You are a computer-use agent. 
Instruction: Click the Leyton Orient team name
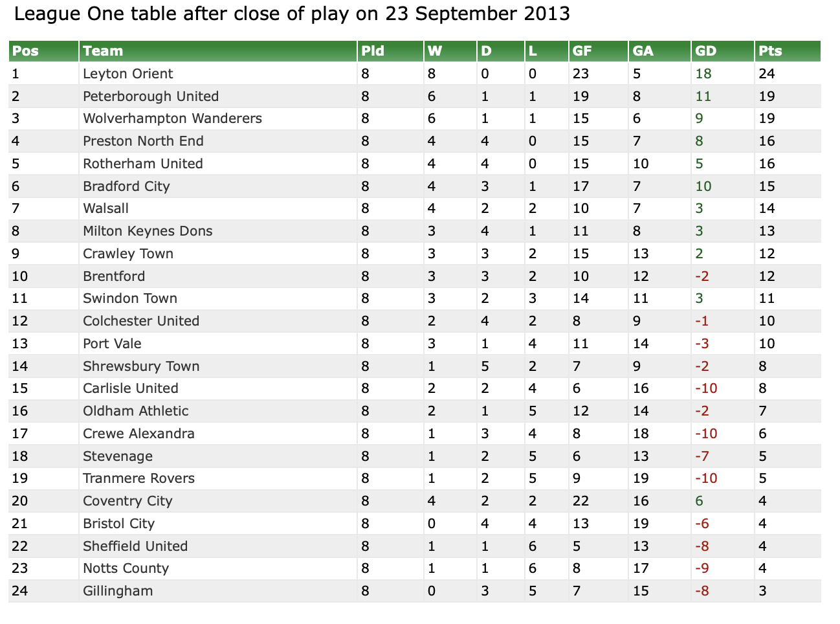(x=128, y=74)
